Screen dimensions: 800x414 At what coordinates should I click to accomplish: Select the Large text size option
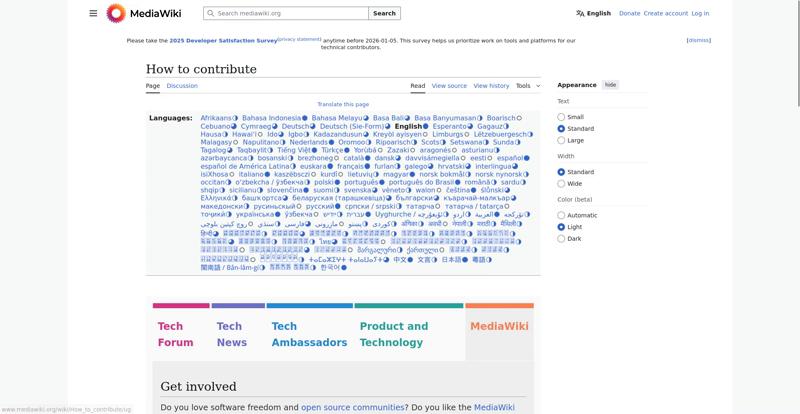561,140
